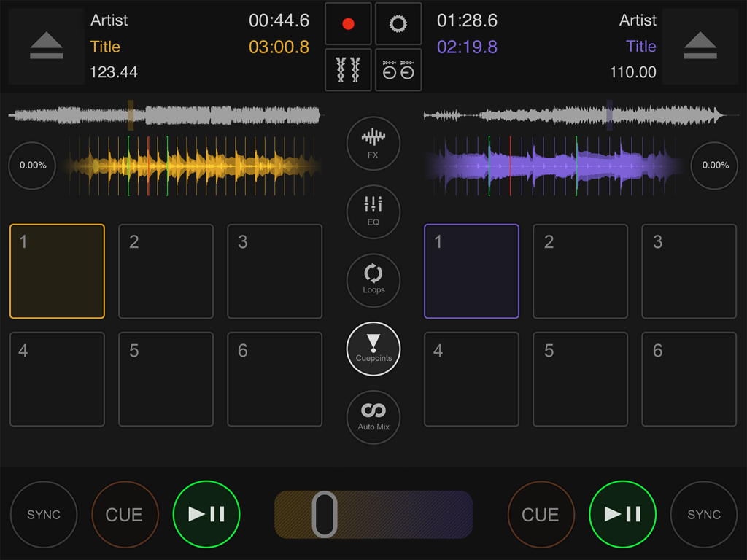This screenshot has width=747, height=560.
Task: Click the crossfader handle
Action: pyautogui.click(x=326, y=514)
